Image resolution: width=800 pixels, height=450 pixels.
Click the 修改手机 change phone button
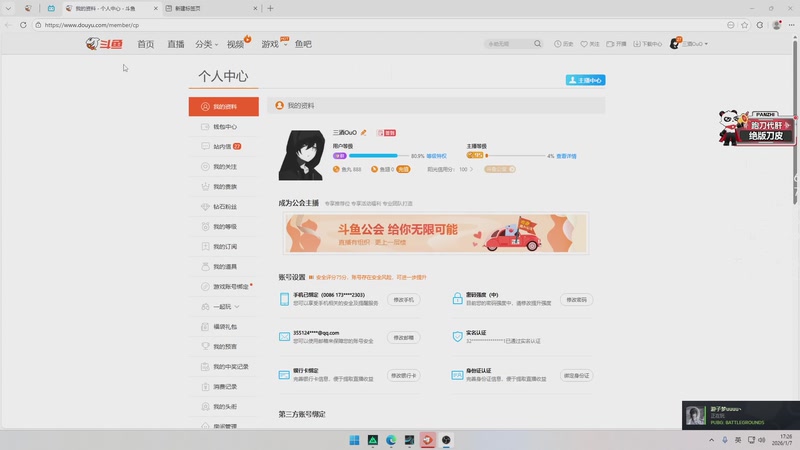(404, 300)
